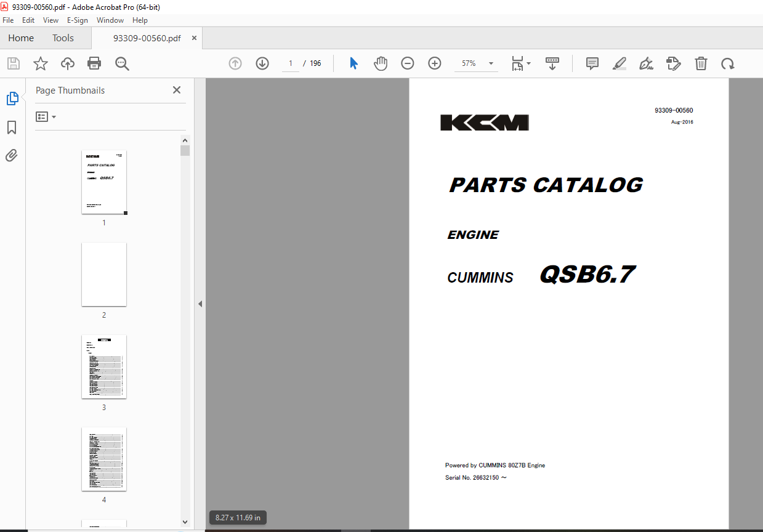Close the 93309-00560.pdf tab
Screen dimensions: 763x532
(x=195, y=38)
